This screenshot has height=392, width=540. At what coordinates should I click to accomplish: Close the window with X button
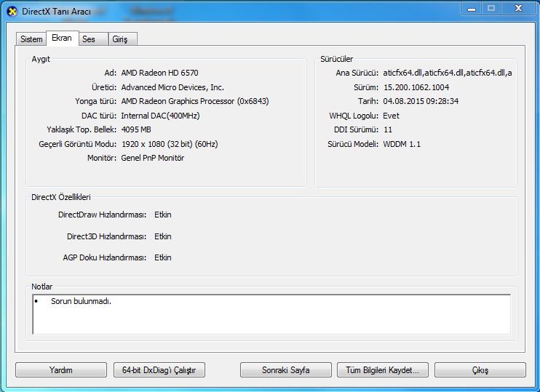click(518, 9)
